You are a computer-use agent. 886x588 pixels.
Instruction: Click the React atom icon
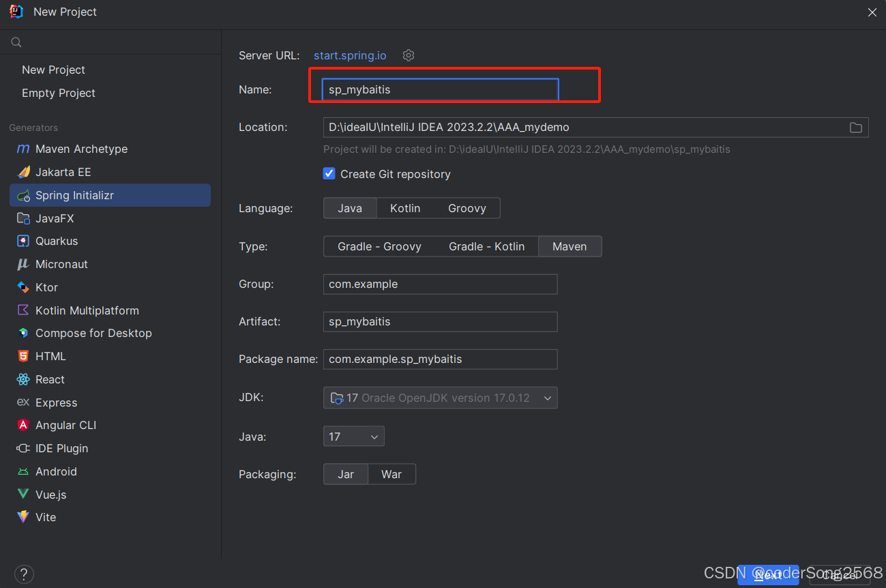(23, 379)
